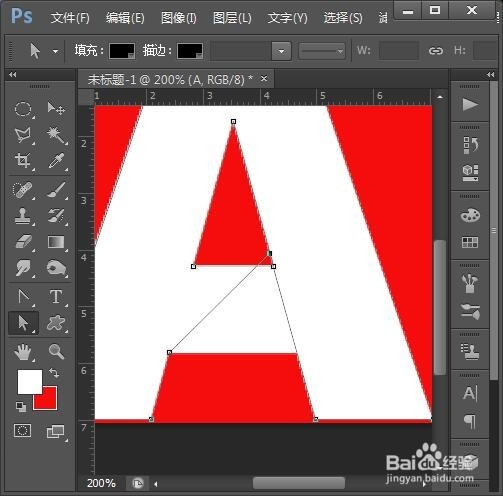The width and height of the screenshot is (503, 496).
Task: Click the 填充 fill color swatch
Action: point(122,51)
